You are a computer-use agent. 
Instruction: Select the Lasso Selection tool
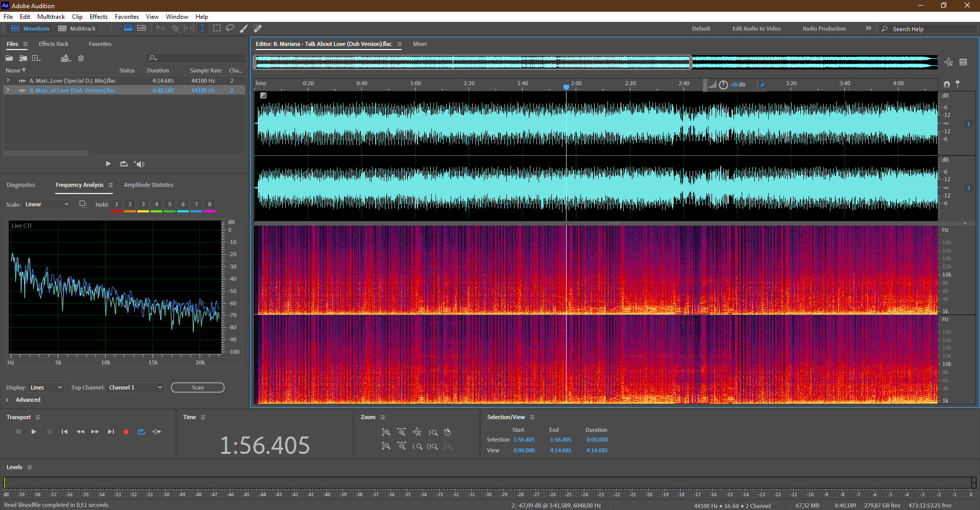pyautogui.click(x=230, y=29)
